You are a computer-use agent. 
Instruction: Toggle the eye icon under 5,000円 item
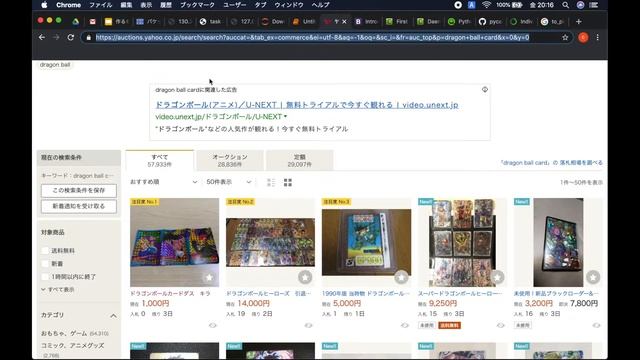[404, 325]
